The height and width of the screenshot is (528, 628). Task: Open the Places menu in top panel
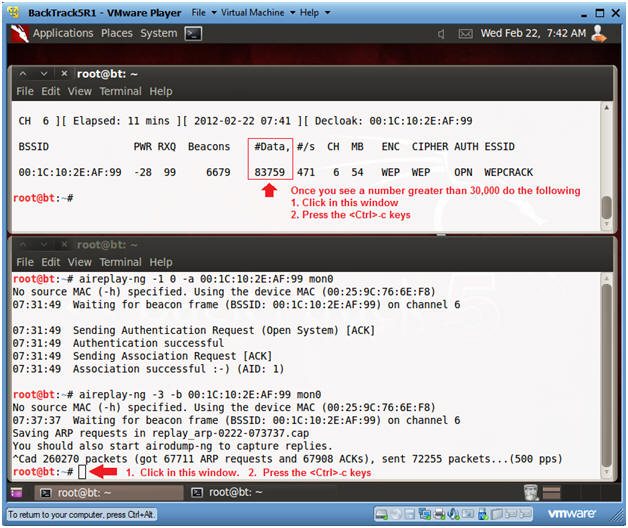[x=117, y=33]
